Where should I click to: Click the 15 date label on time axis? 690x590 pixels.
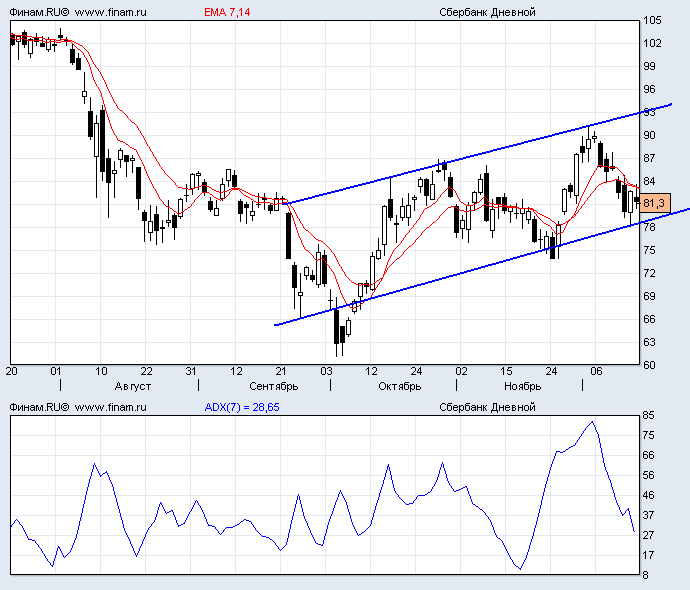pos(506,371)
